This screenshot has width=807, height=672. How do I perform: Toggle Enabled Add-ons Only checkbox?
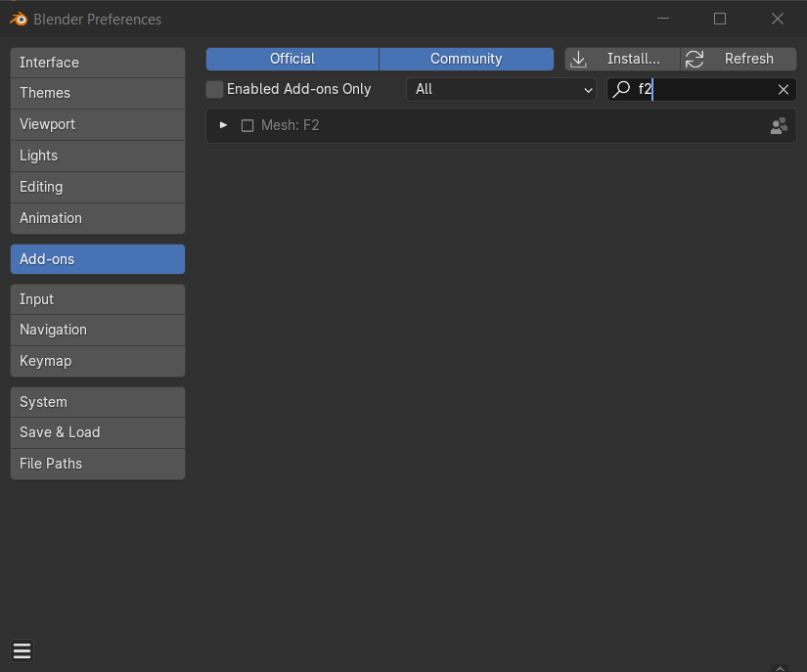click(214, 89)
